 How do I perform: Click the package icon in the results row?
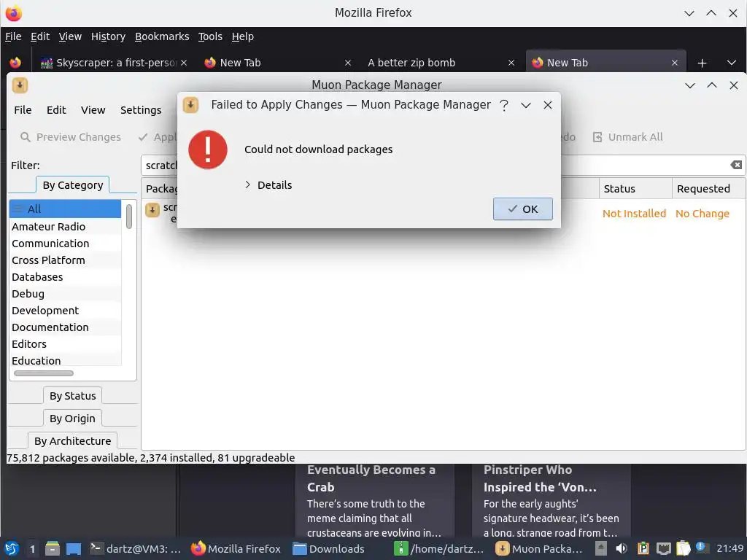152,209
